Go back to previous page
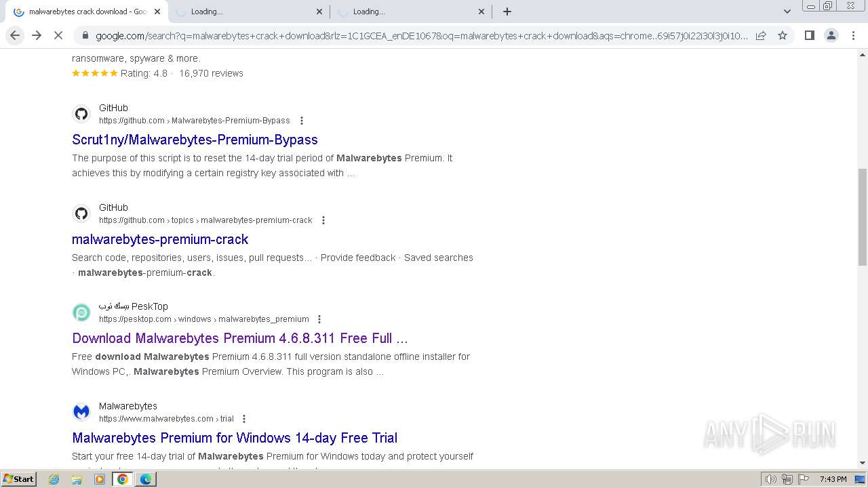Screen dimensions: 868x488 (15, 35)
